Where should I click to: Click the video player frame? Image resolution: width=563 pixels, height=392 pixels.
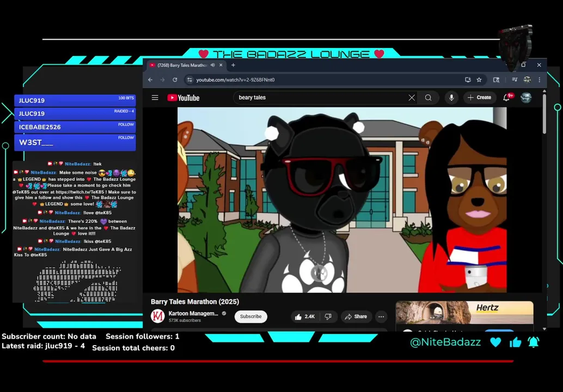pos(342,200)
